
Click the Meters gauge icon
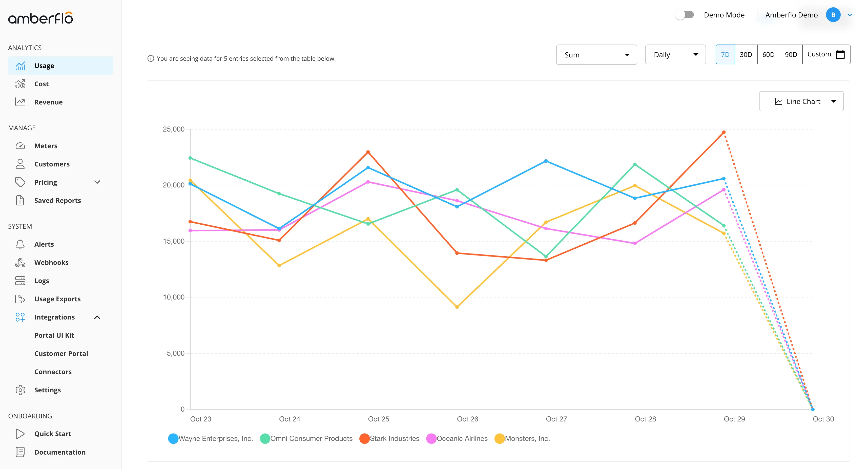20,146
